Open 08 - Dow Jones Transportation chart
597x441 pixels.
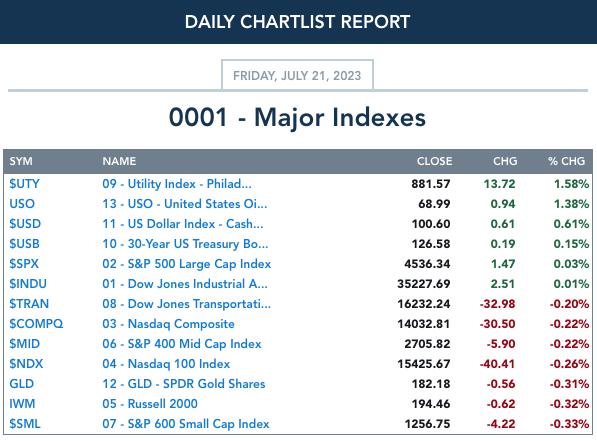pyautogui.click(x=187, y=304)
